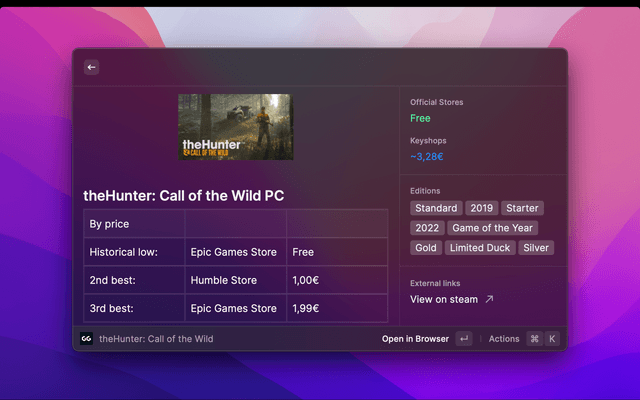
Task: Open the theHunter game cover image
Action: point(236,127)
